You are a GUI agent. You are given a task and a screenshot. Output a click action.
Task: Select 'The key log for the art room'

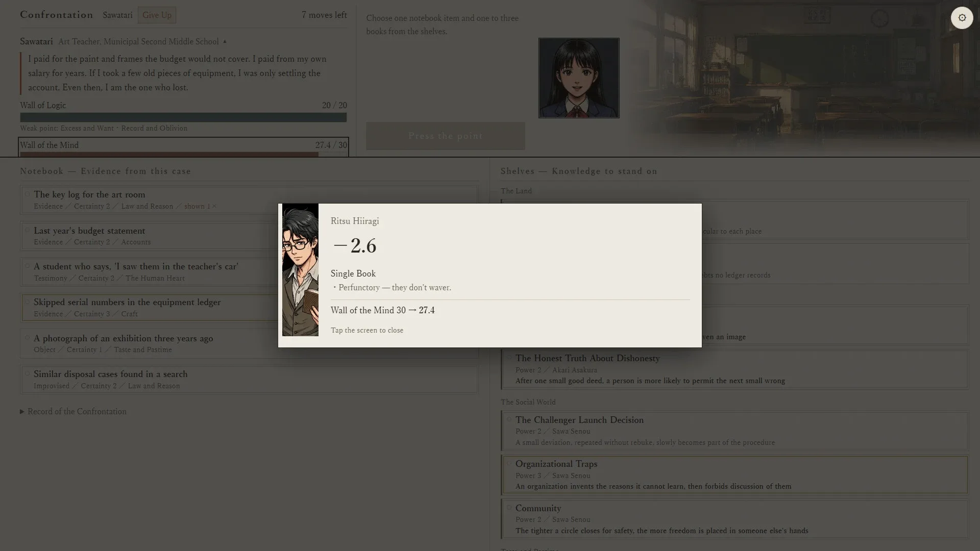(249, 200)
